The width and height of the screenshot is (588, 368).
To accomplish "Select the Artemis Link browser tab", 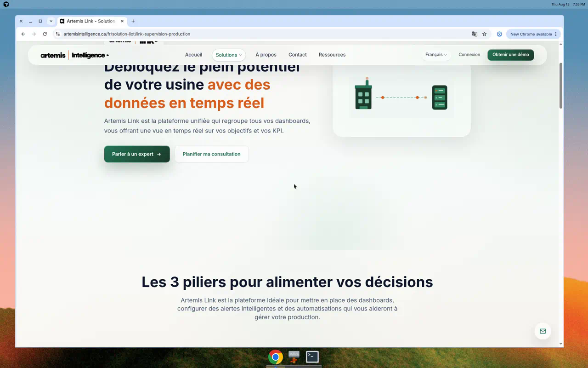I will (x=92, y=21).
